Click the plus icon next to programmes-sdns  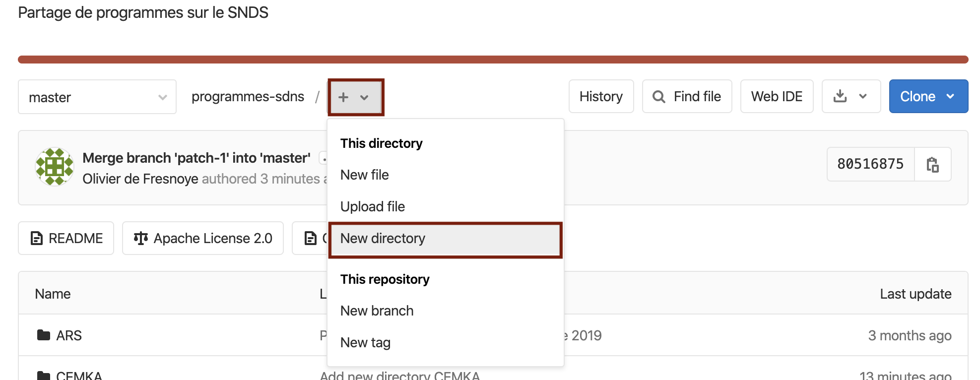(344, 97)
